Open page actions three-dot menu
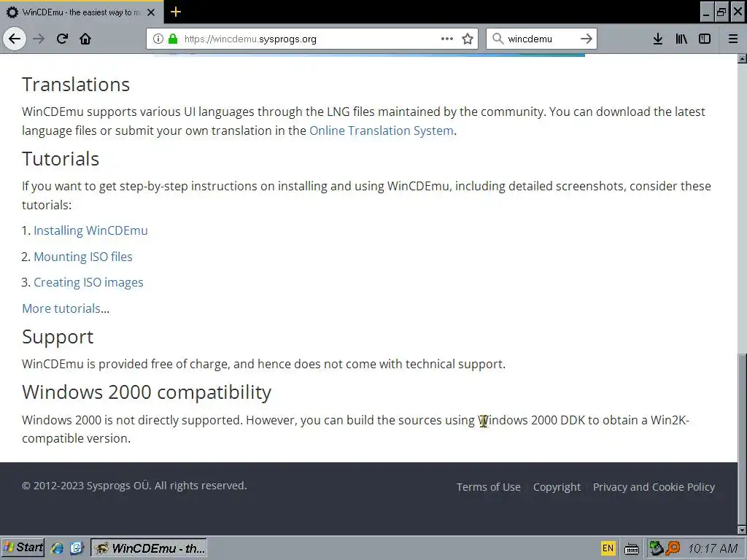Image resolution: width=747 pixels, height=560 pixels. (447, 39)
